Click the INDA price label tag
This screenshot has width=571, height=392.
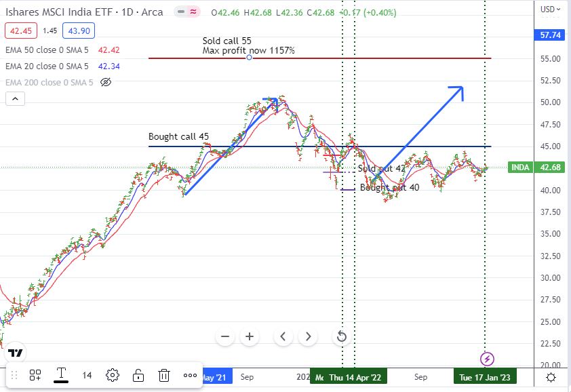pos(520,168)
